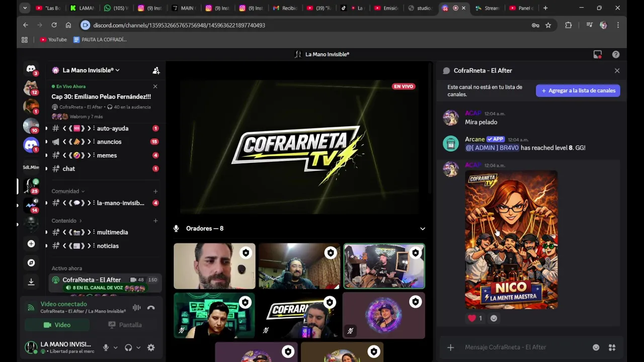Focus the Mensaje CofraRneta - El After input
This screenshot has height=362, width=644.
pyautogui.click(x=525, y=347)
